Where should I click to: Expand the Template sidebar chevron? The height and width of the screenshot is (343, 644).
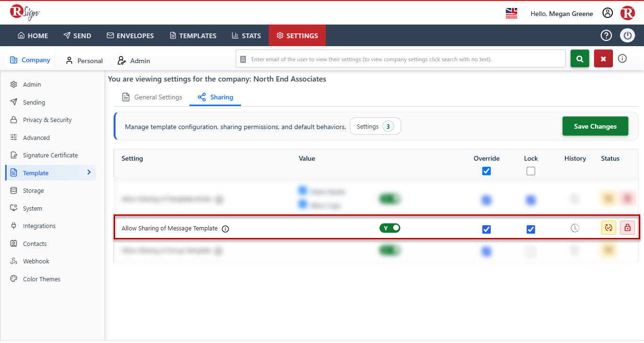point(89,172)
